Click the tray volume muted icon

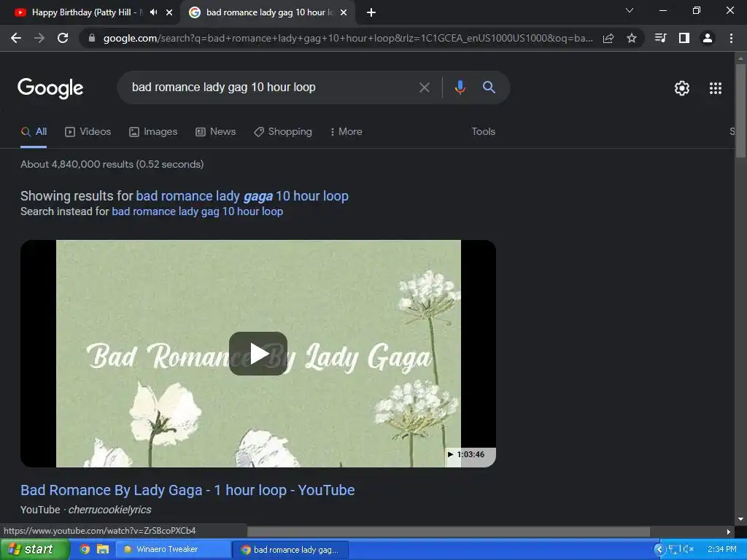coord(688,550)
